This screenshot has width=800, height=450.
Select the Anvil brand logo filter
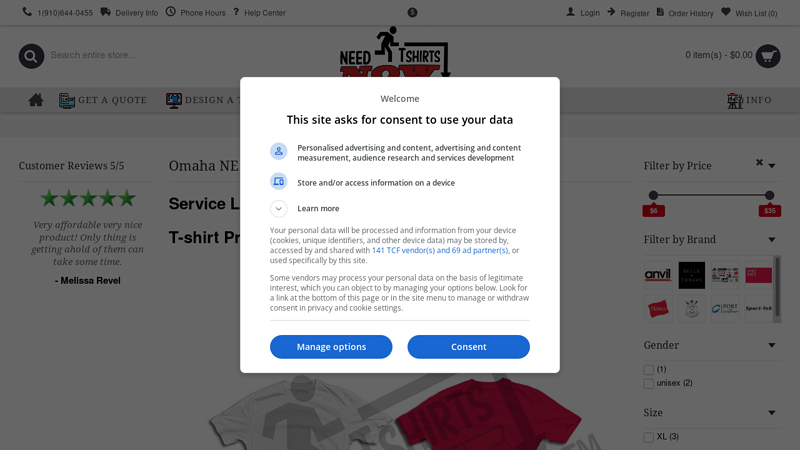coord(658,275)
